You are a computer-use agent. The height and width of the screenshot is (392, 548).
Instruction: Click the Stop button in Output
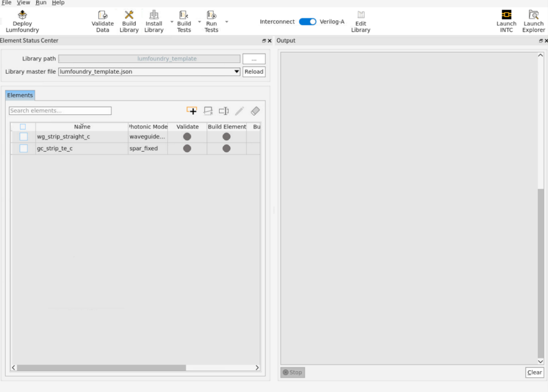(292, 372)
